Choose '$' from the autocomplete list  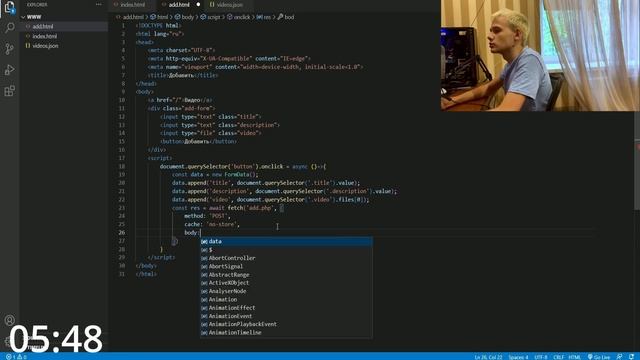coord(286,250)
